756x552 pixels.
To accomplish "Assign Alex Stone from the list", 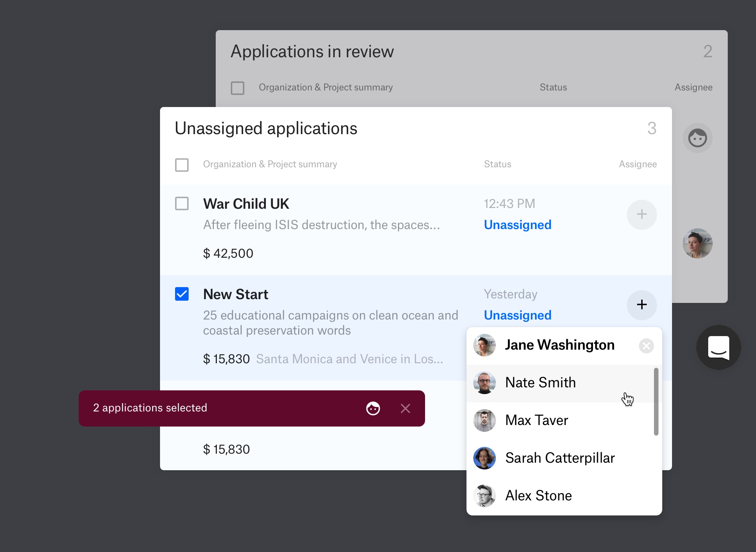I will pyautogui.click(x=538, y=496).
